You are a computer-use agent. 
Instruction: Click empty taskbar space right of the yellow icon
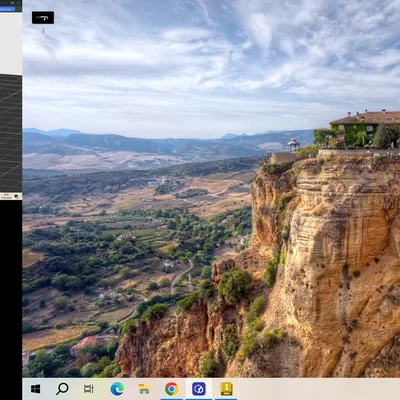click(317, 389)
